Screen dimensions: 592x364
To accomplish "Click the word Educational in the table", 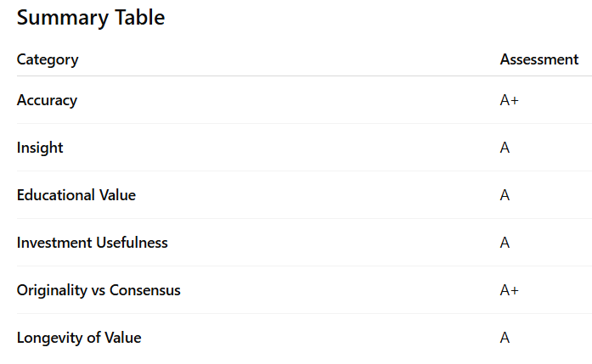I will (55, 195).
